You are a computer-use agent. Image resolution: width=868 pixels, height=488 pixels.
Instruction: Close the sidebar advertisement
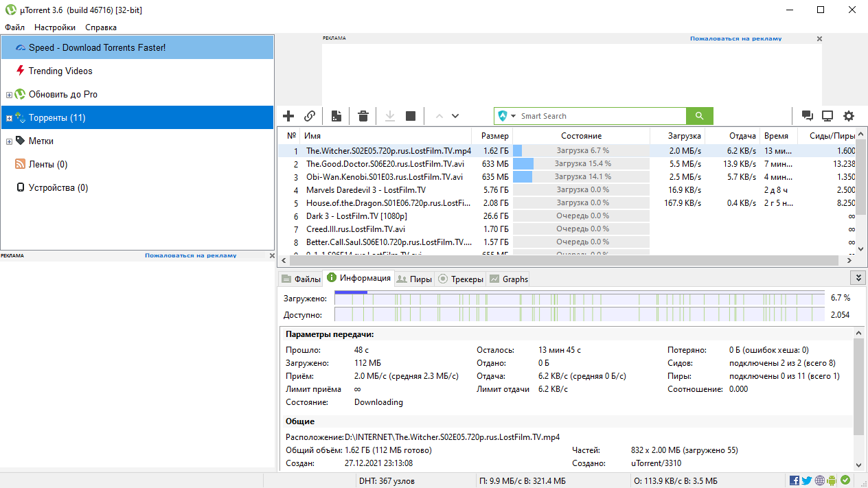(x=272, y=255)
